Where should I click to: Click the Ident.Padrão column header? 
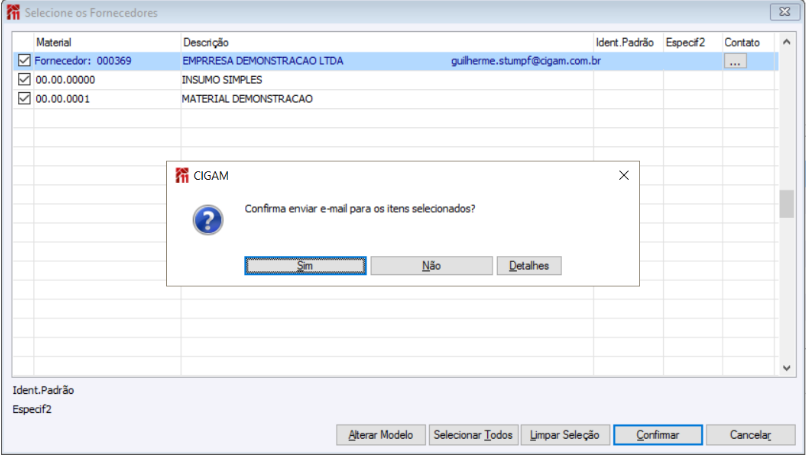(x=625, y=43)
